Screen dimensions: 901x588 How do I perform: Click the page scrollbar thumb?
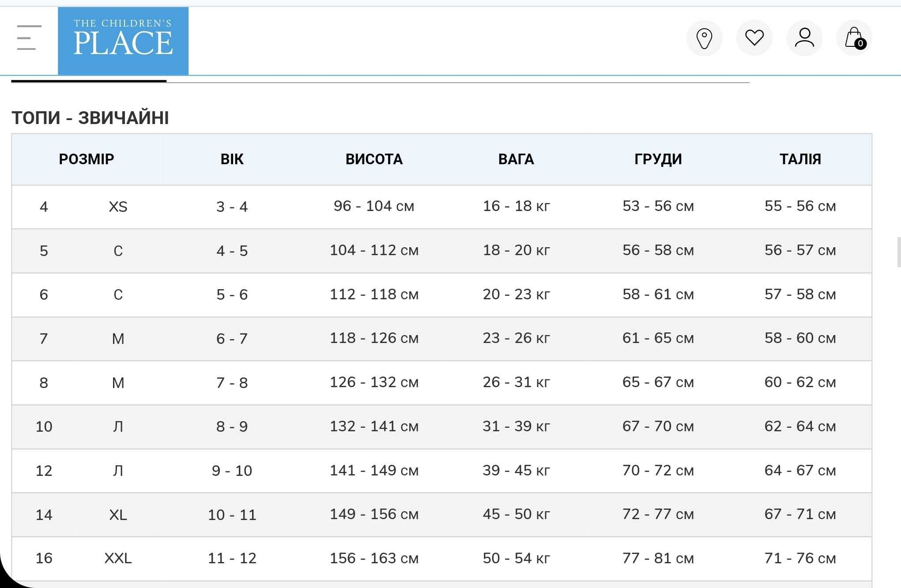pos(899,252)
